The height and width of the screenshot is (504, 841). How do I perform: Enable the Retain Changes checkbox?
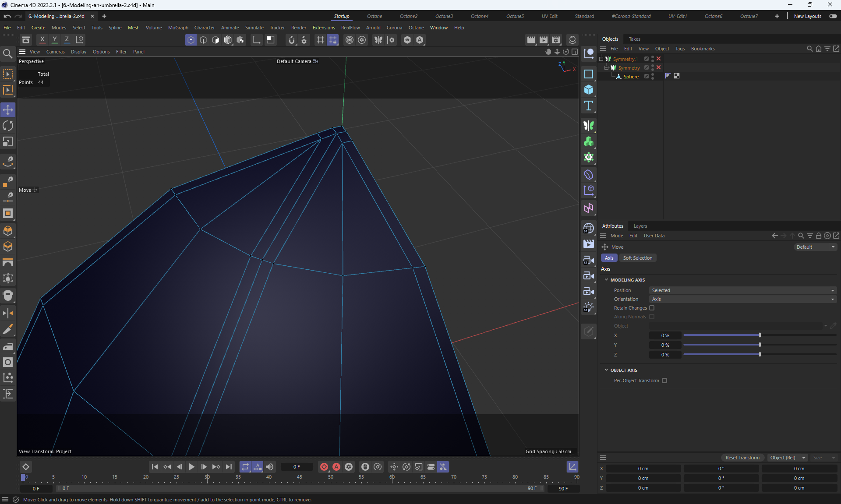[x=652, y=308]
